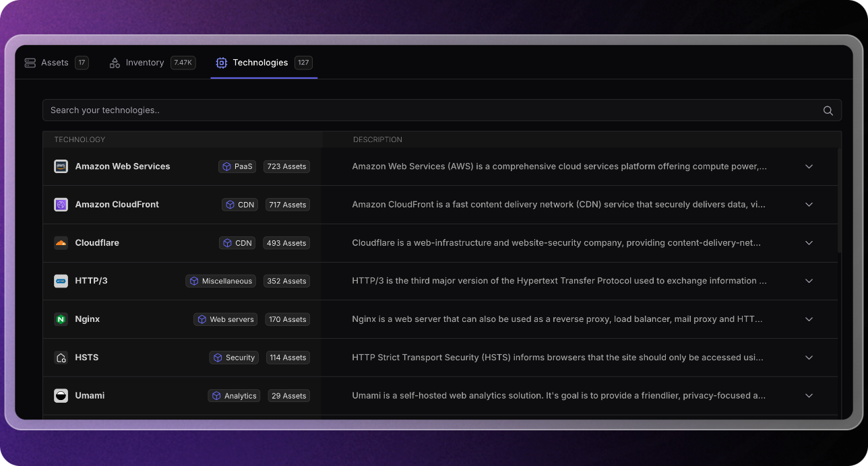Expand the HSTS row chevron
The image size is (868, 466).
coord(809,358)
